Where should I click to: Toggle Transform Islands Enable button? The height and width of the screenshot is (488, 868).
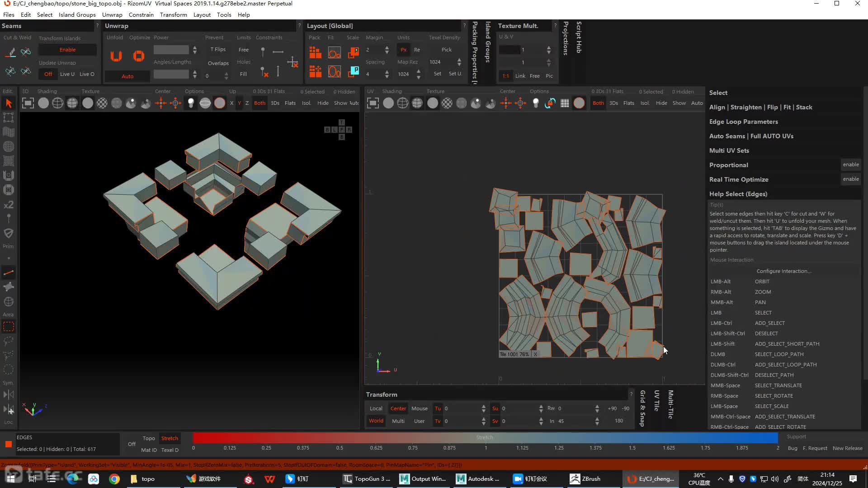[67, 50]
